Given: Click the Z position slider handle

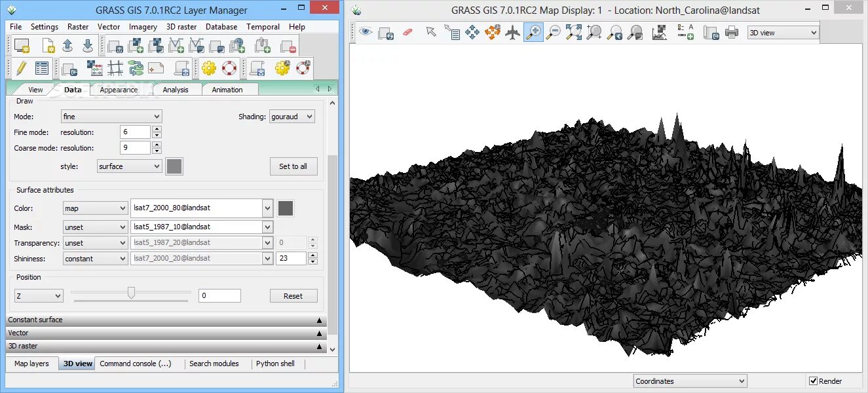Looking at the screenshot, I should 131,293.
